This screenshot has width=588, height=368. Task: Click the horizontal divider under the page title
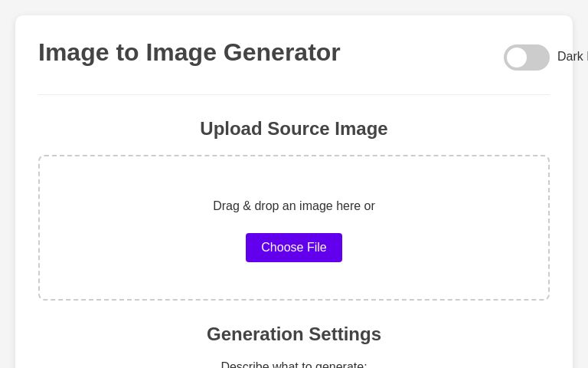tap(294, 94)
